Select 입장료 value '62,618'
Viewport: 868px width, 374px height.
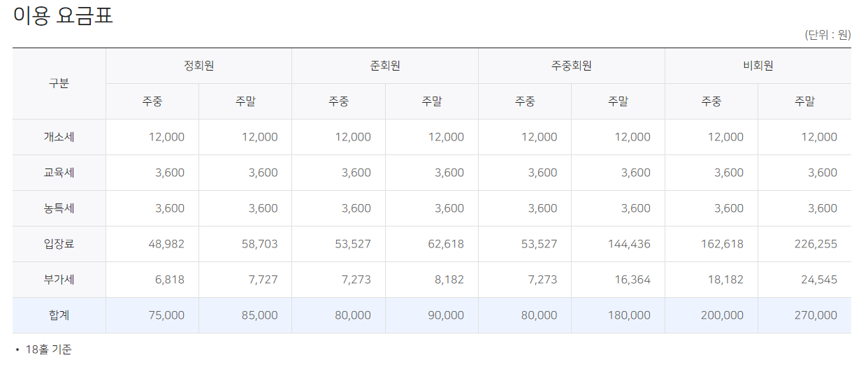click(446, 244)
